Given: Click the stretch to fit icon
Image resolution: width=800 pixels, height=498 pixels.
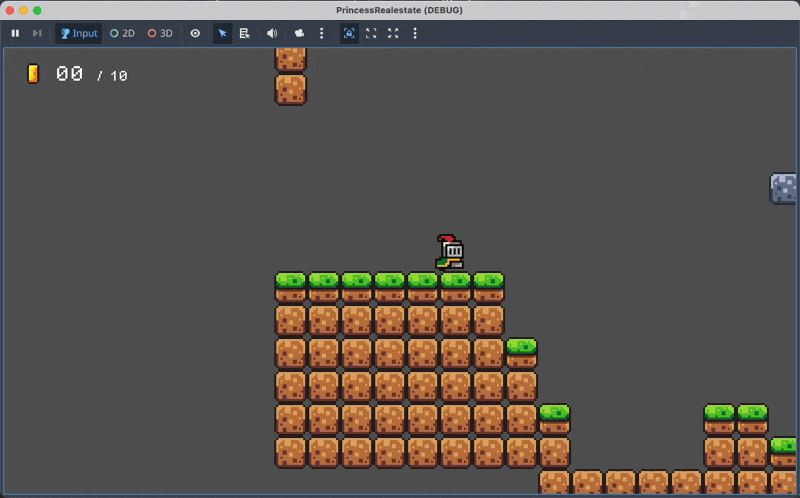Looking at the screenshot, I should (x=393, y=33).
